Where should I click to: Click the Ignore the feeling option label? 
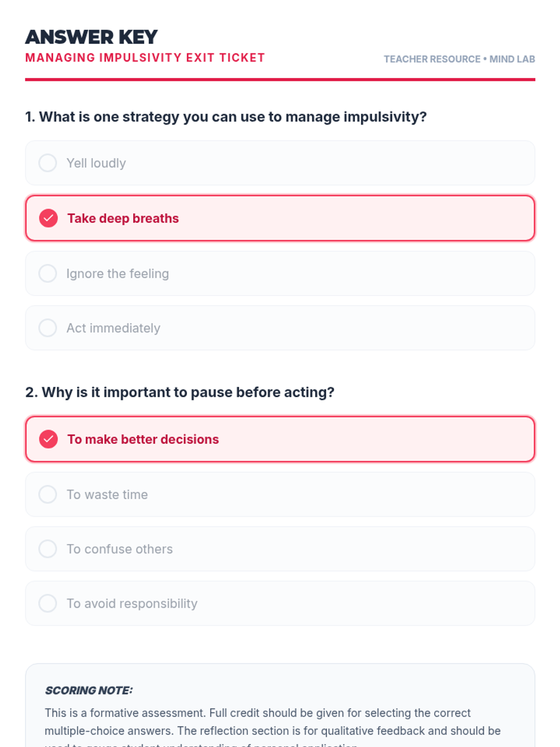tap(118, 274)
